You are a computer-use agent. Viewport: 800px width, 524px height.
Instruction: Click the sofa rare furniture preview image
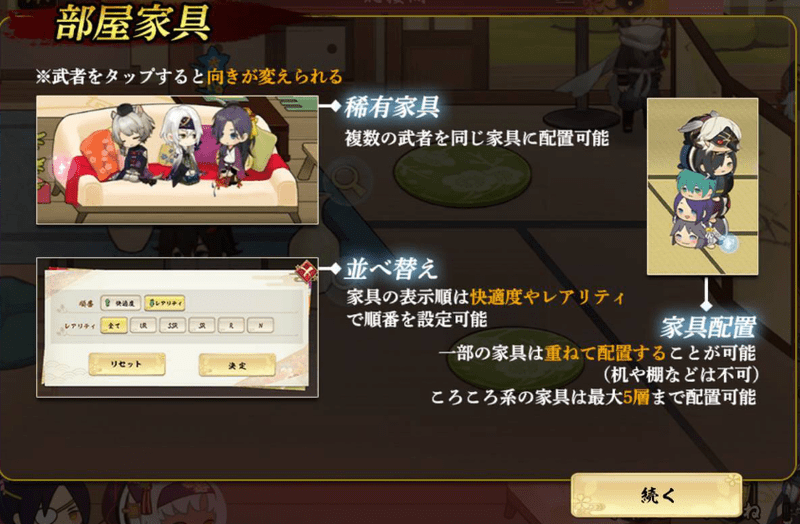(x=178, y=160)
